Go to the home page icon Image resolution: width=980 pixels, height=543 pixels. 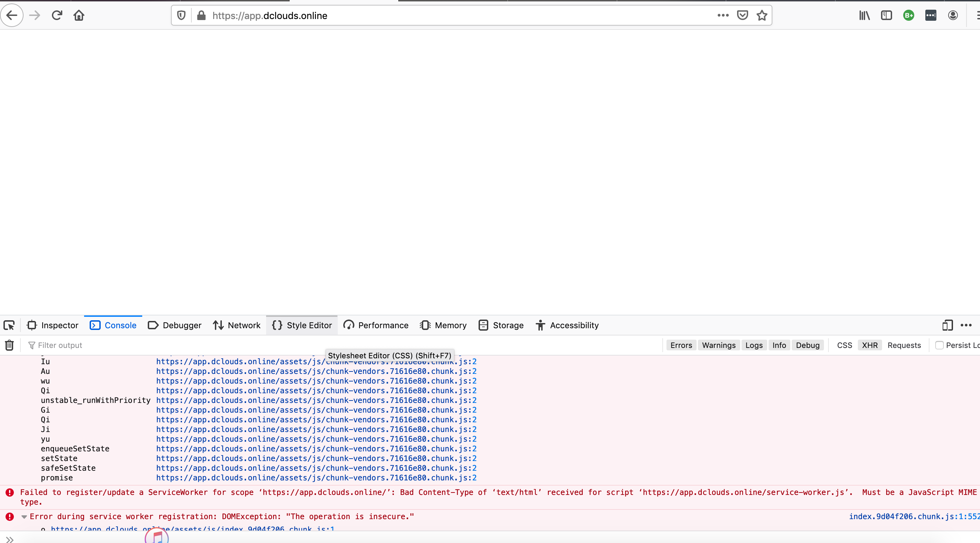click(x=79, y=16)
